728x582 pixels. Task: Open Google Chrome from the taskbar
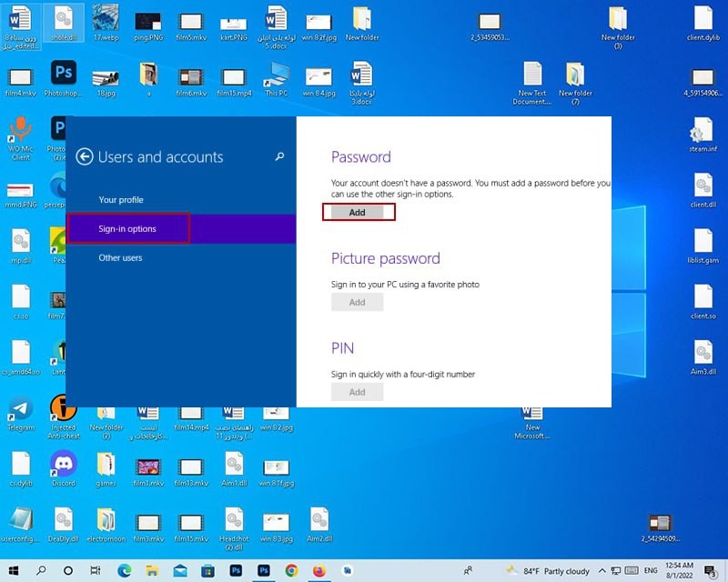291,570
